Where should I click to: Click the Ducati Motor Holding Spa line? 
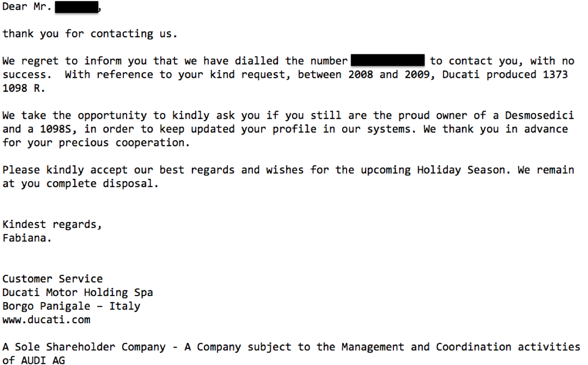[77, 292]
